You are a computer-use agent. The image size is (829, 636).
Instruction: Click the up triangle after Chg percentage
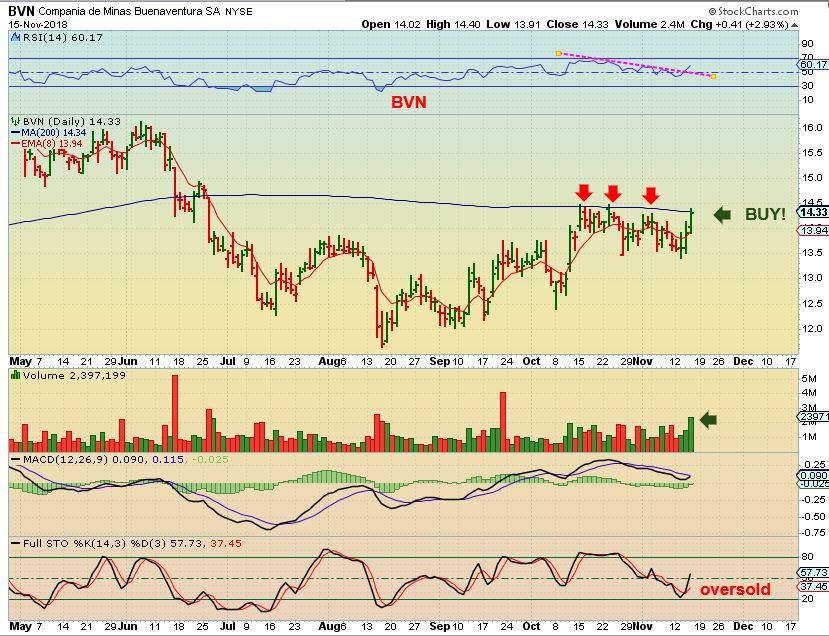point(794,25)
